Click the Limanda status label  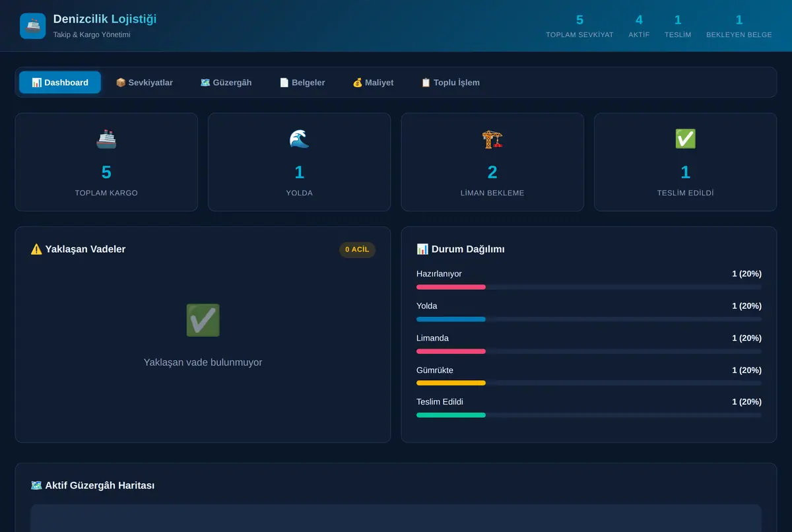(432, 338)
